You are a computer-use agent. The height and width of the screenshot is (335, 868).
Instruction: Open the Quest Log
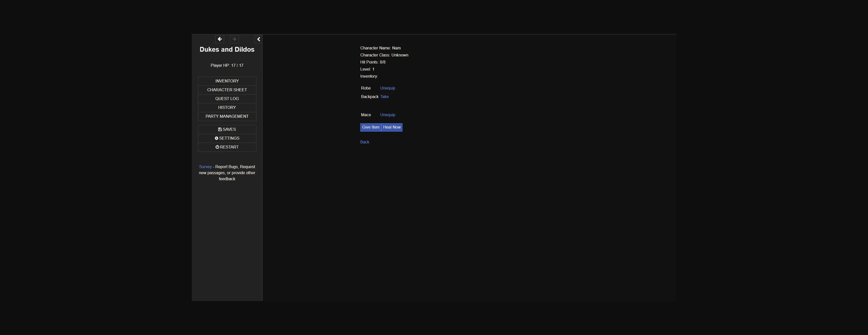click(227, 99)
